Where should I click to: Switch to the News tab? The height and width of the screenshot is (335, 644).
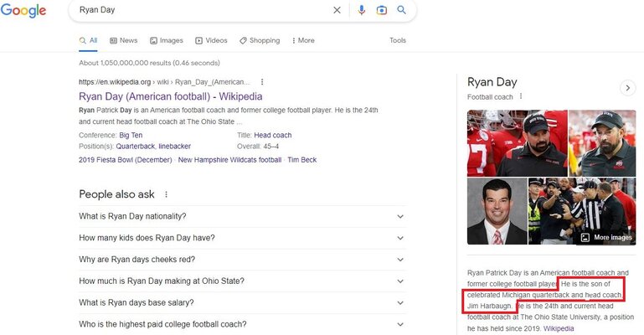coord(124,41)
